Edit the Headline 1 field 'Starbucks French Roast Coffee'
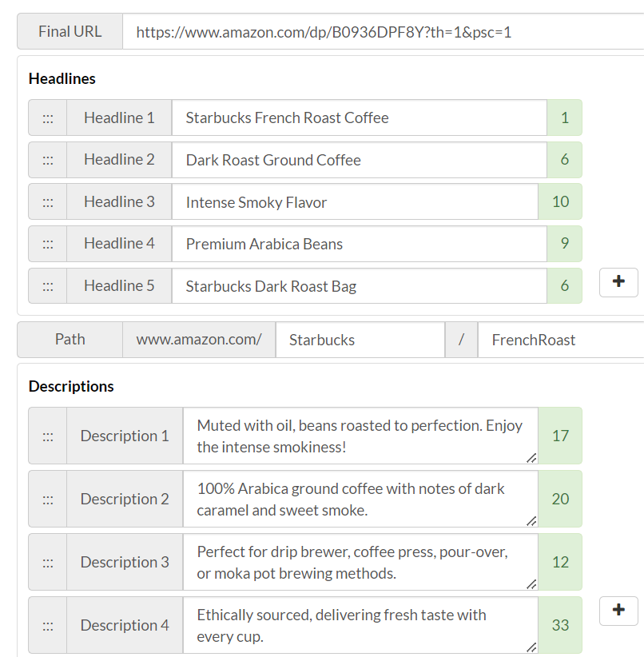644x657 pixels. (359, 117)
